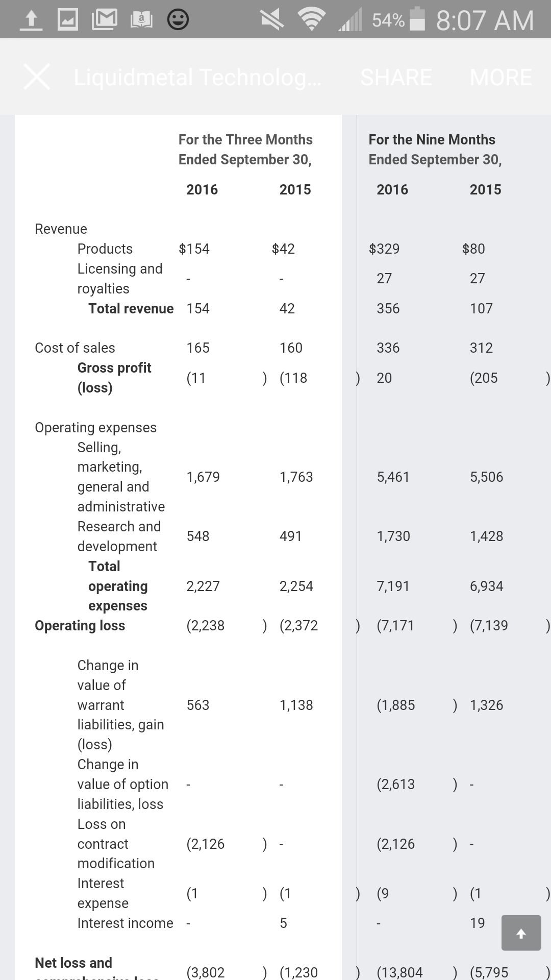Tap the battery status icon
The height and width of the screenshot is (980, 551).
point(418,19)
